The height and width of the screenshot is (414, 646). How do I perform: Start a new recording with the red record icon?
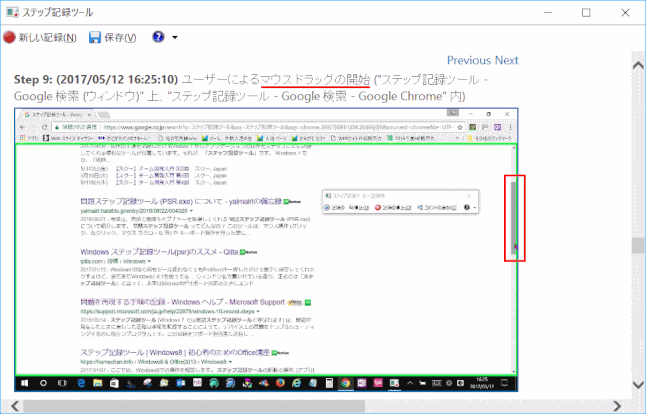pyautogui.click(x=9, y=37)
